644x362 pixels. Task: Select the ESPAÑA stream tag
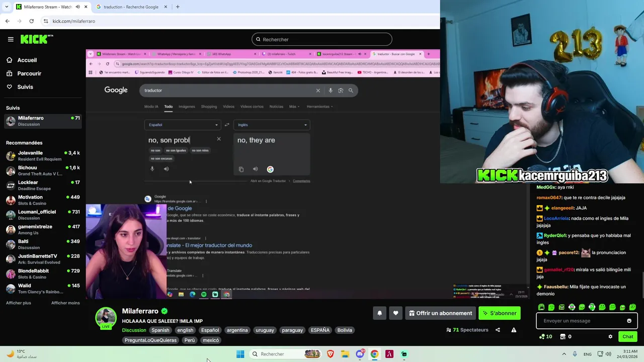pos(320,330)
